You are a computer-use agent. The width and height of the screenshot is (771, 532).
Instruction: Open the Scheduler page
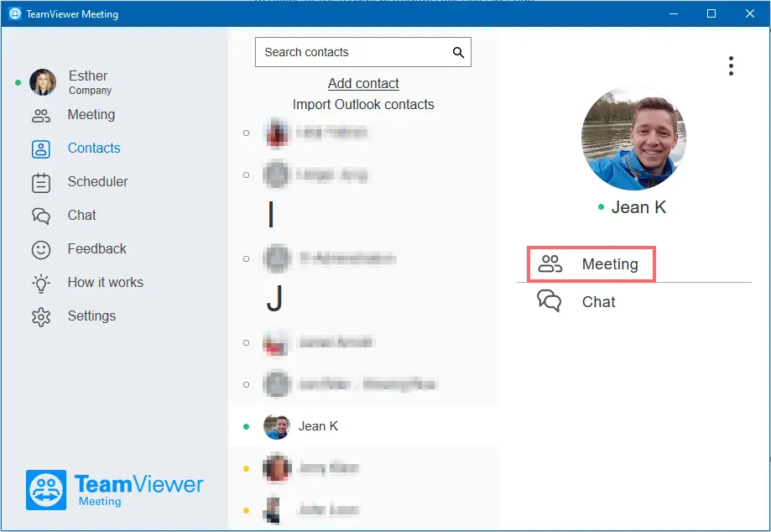point(97,181)
